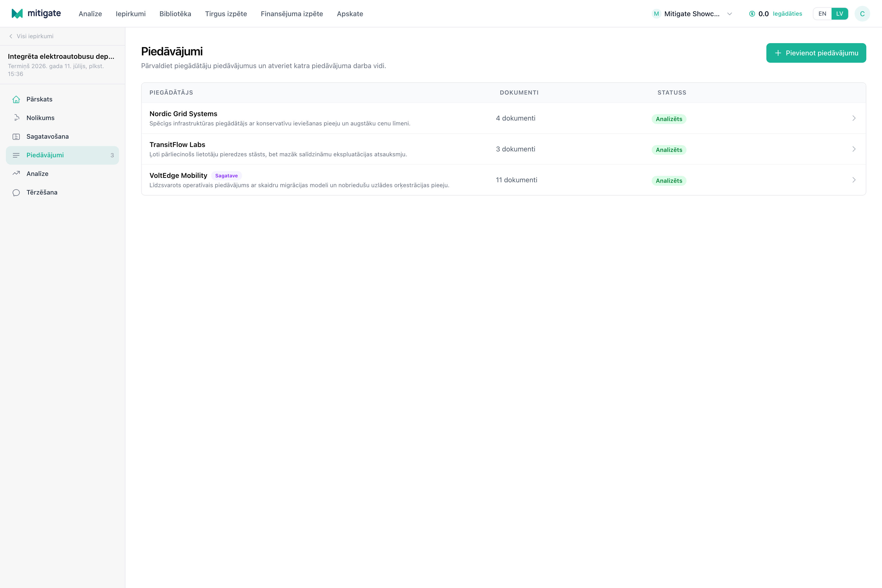882x588 pixels.
Task: Click the Pārskats home icon
Action: click(16, 99)
